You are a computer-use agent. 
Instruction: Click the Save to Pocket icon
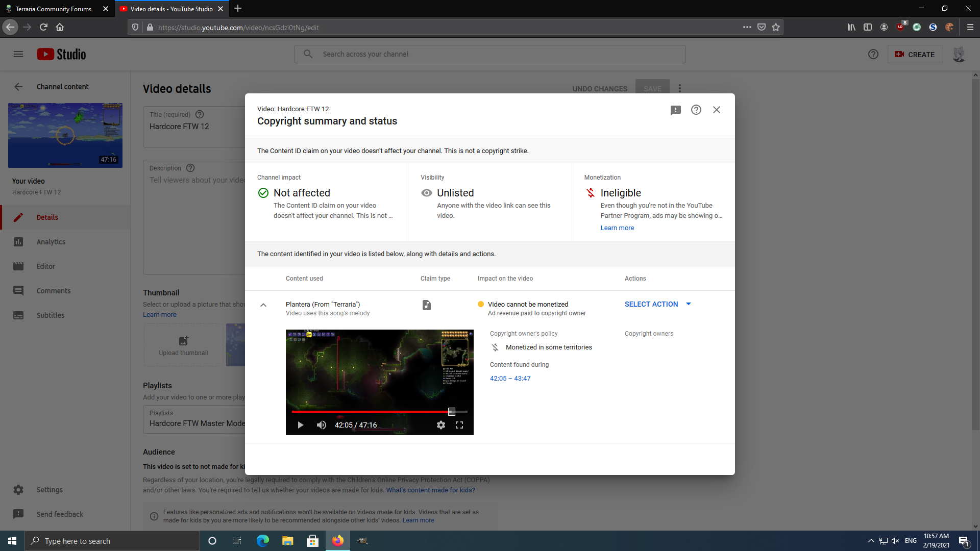pos(762,27)
